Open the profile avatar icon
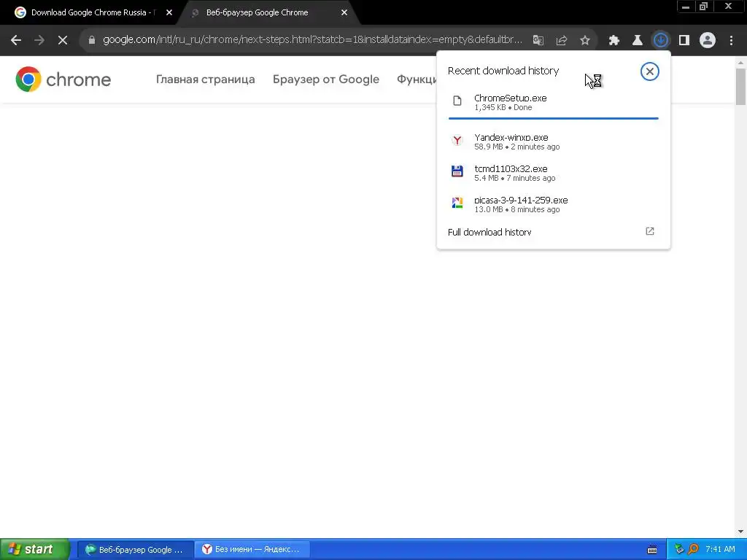This screenshot has height=560, width=747. pos(708,40)
